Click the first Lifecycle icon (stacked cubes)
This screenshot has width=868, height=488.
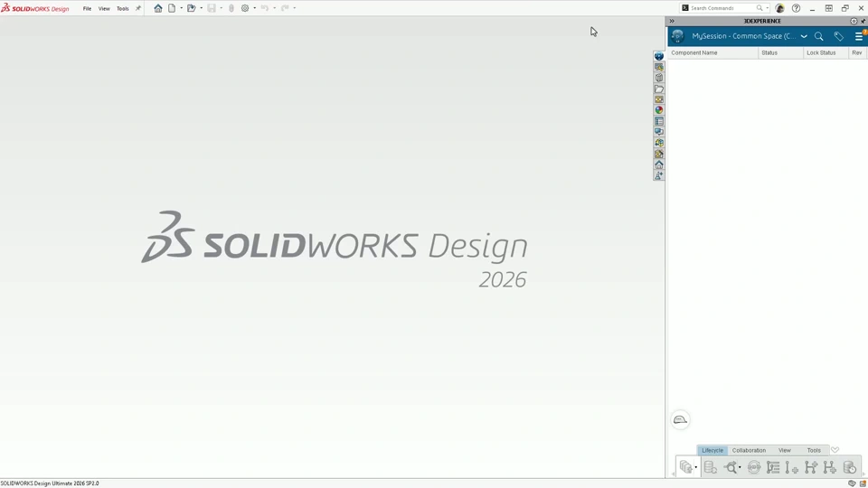[686, 467]
